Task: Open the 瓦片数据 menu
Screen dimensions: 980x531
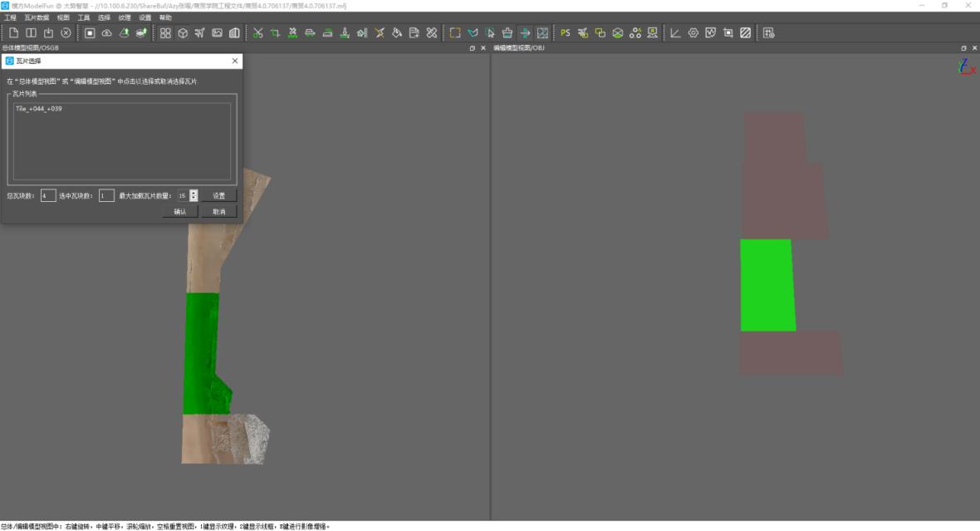Action: (x=37, y=17)
